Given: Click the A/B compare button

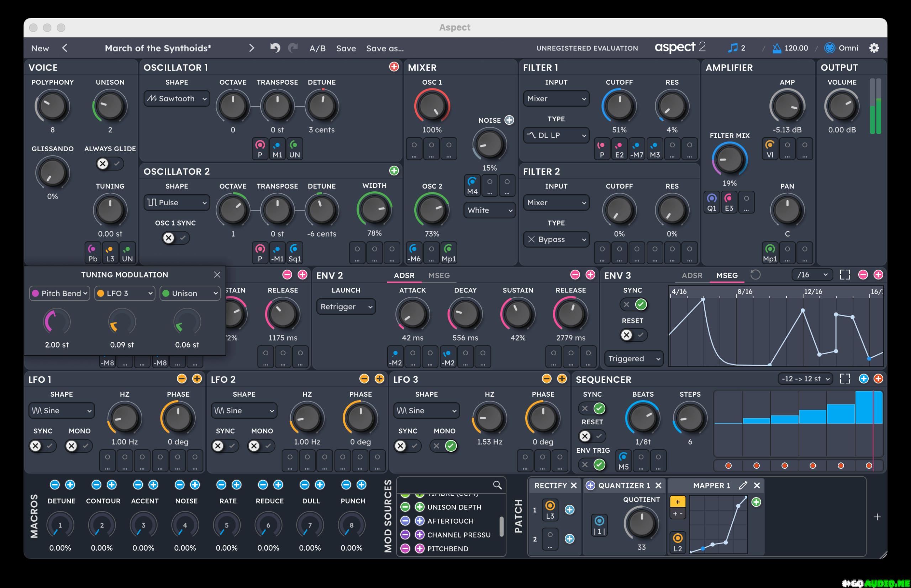Looking at the screenshot, I should click(x=317, y=48).
